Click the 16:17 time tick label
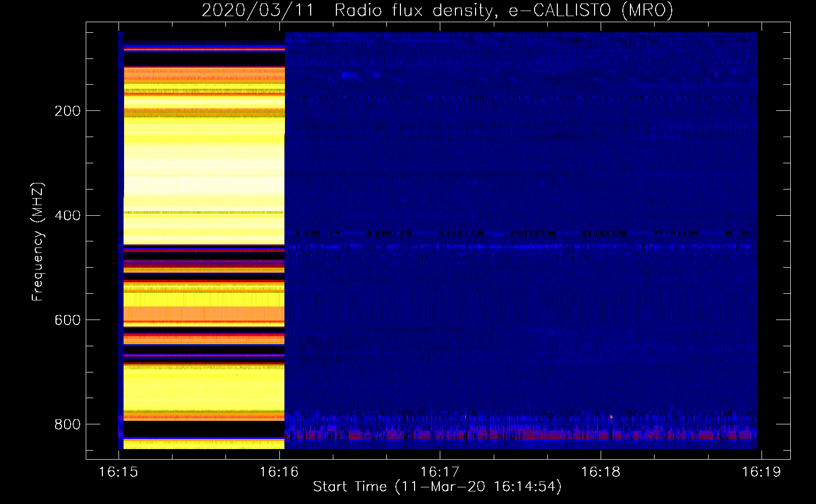The image size is (816, 504). (440, 472)
